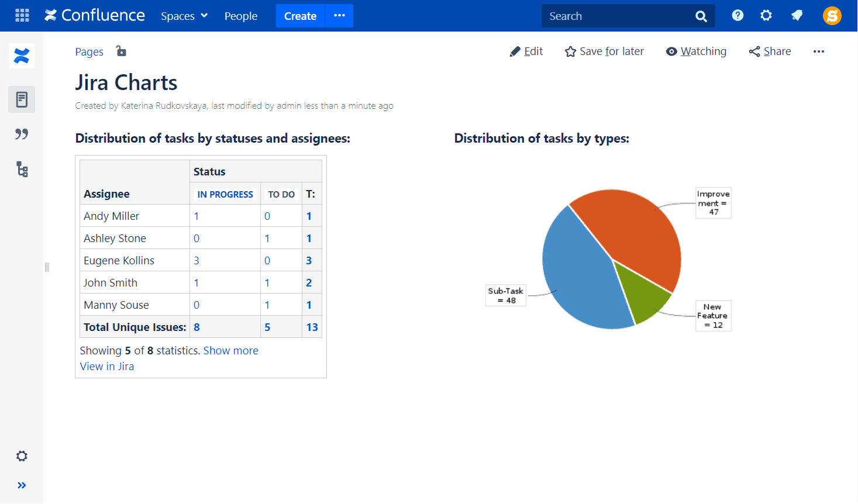This screenshot has width=858, height=504.
Task: Open the Blog quote icon in sidebar
Action: [22, 134]
